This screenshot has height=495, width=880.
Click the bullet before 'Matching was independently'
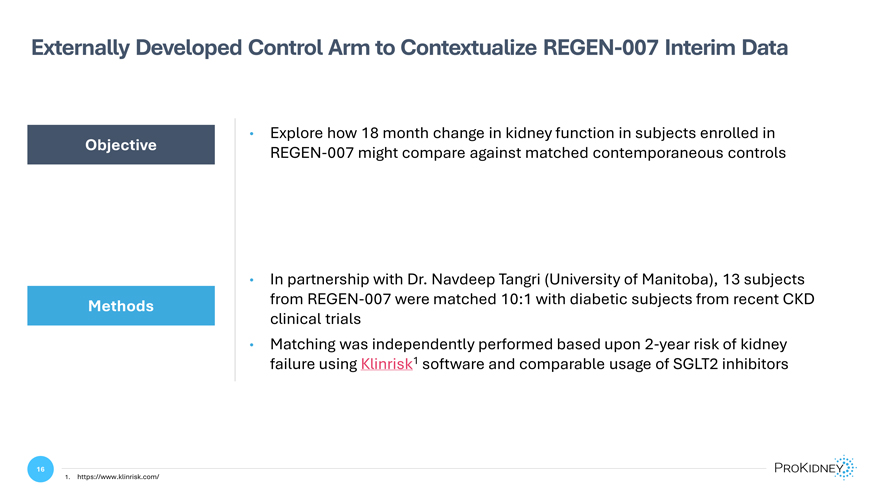251,345
